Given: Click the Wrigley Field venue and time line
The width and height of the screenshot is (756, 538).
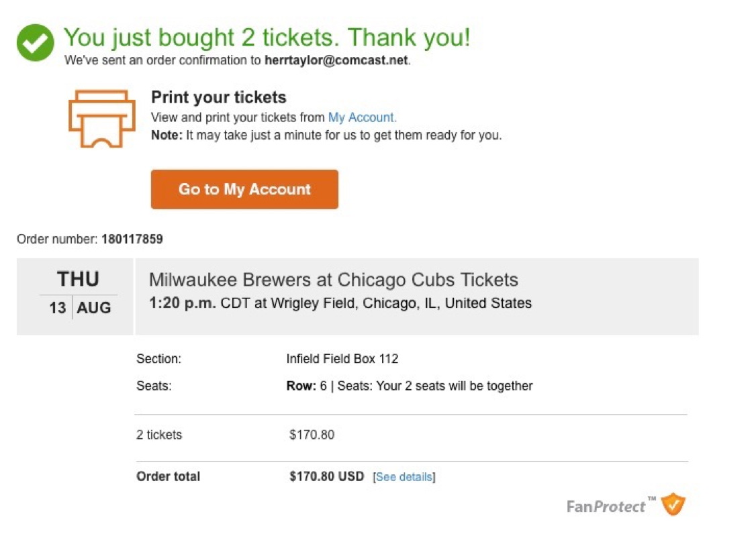Looking at the screenshot, I should pyautogui.click(x=340, y=303).
